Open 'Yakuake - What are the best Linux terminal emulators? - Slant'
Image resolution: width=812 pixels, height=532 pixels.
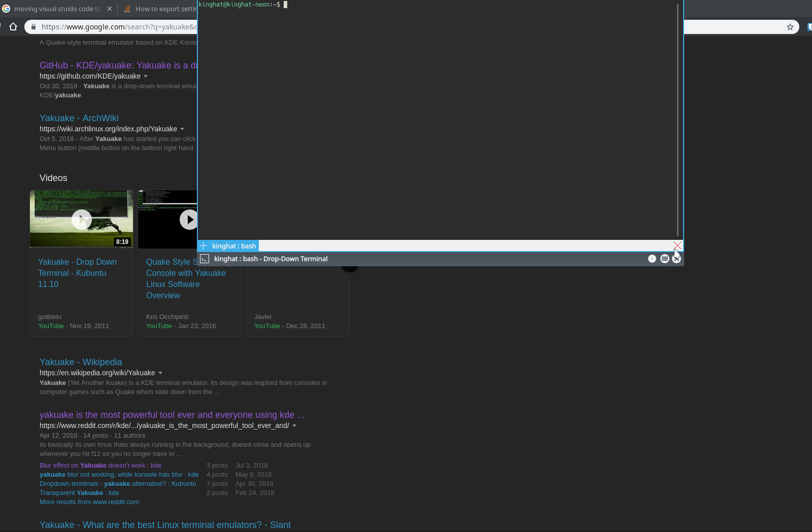165,525
